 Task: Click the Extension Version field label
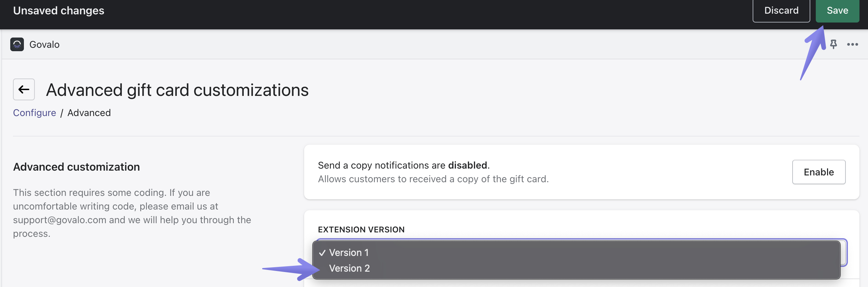[x=361, y=230]
